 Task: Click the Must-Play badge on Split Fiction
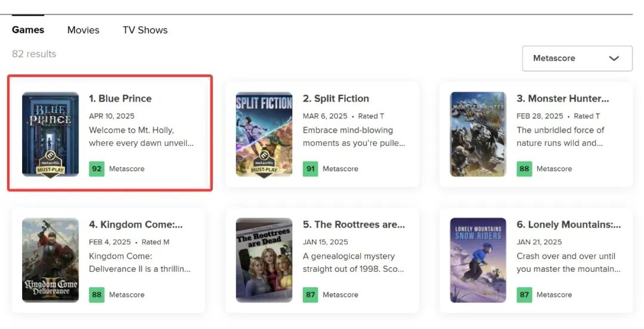(264, 164)
